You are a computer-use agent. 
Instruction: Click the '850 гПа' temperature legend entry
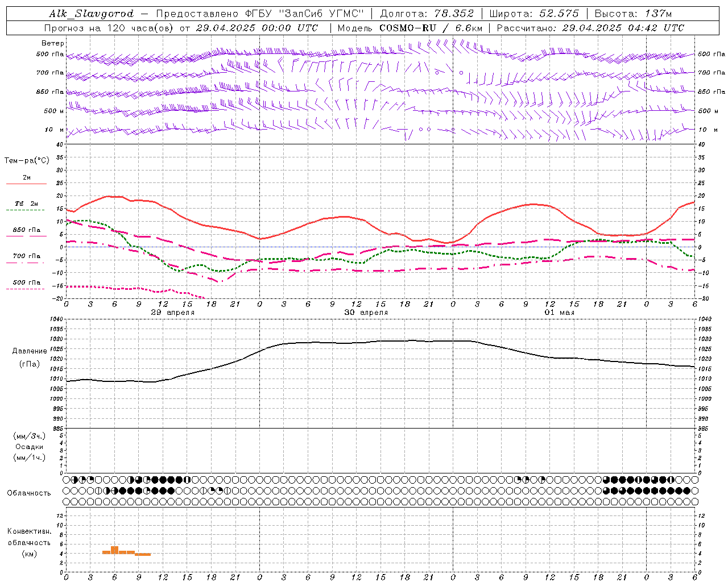tap(27, 230)
